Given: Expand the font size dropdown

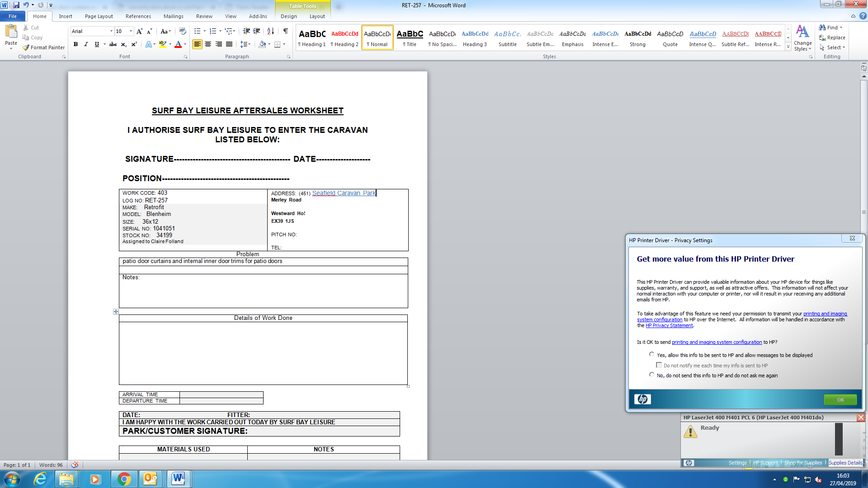Looking at the screenshot, I should click(x=131, y=31).
